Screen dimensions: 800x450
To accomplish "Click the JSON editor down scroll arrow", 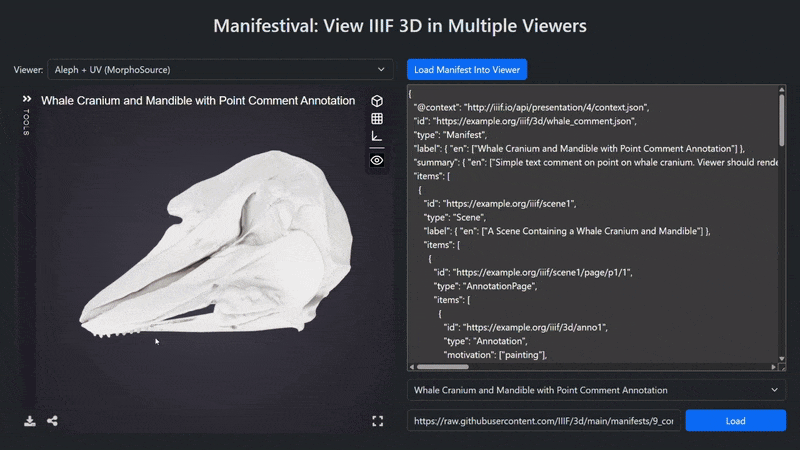I will pyautogui.click(x=781, y=359).
